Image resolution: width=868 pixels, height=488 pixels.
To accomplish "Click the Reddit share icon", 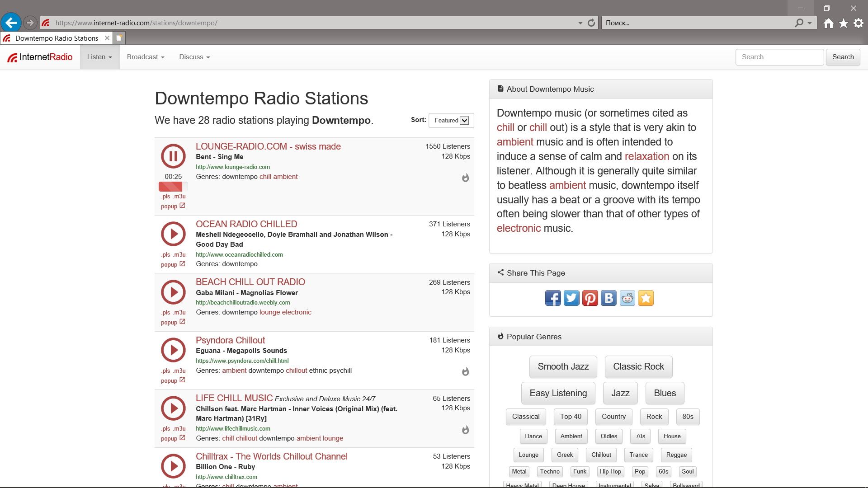I will (x=627, y=298).
